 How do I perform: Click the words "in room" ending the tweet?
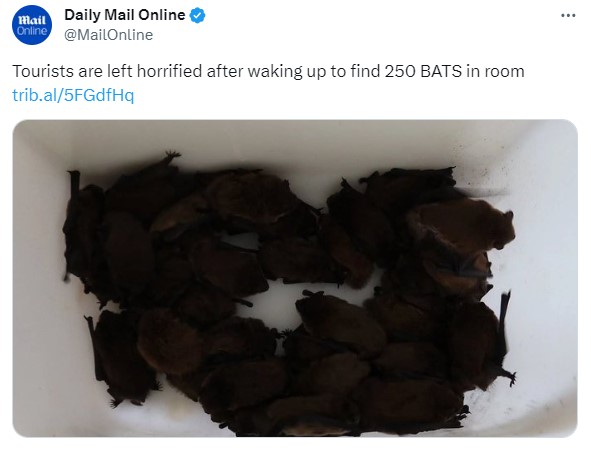(495, 71)
